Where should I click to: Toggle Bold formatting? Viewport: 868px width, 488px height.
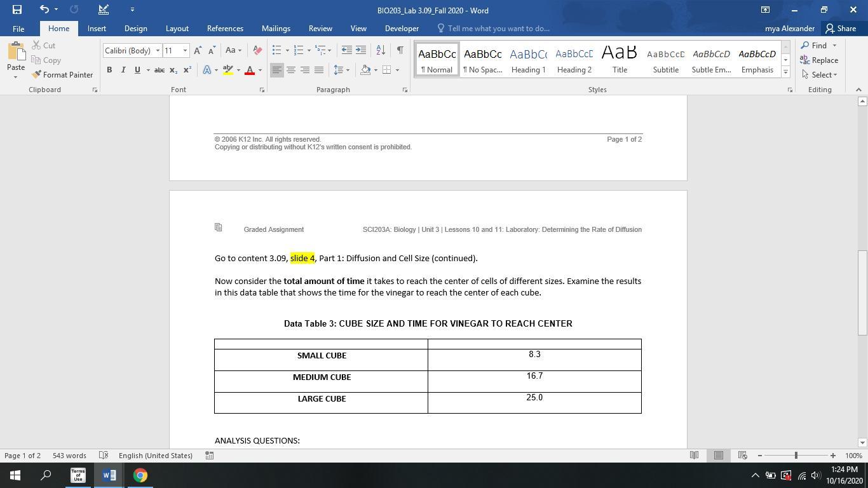pyautogui.click(x=109, y=70)
